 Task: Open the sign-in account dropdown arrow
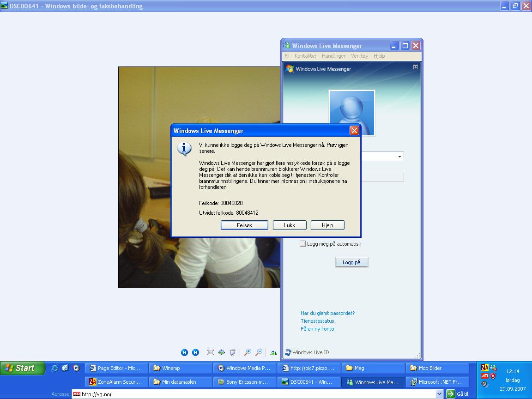click(399, 157)
